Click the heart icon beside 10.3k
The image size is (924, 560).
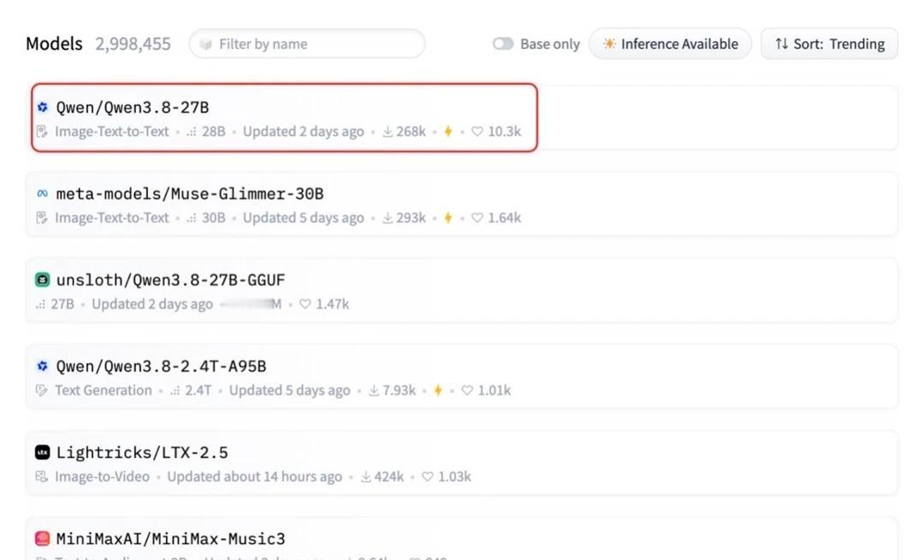tap(477, 132)
